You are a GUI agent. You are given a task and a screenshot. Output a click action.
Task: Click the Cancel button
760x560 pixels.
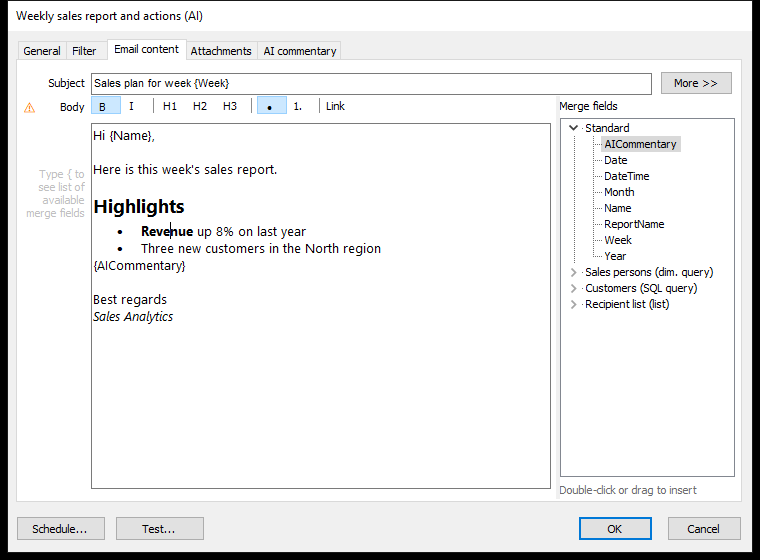[704, 528]
